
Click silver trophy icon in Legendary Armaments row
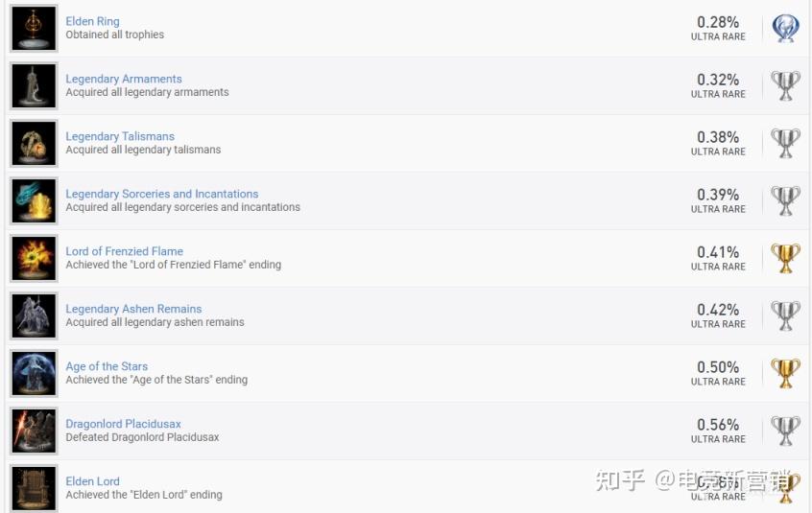pos(785,85)
